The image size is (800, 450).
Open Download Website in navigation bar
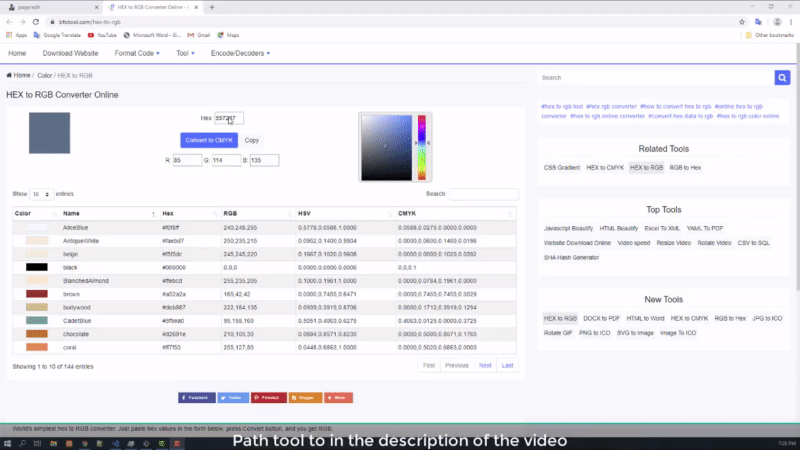pyautogui.click(x=70, y=53)
